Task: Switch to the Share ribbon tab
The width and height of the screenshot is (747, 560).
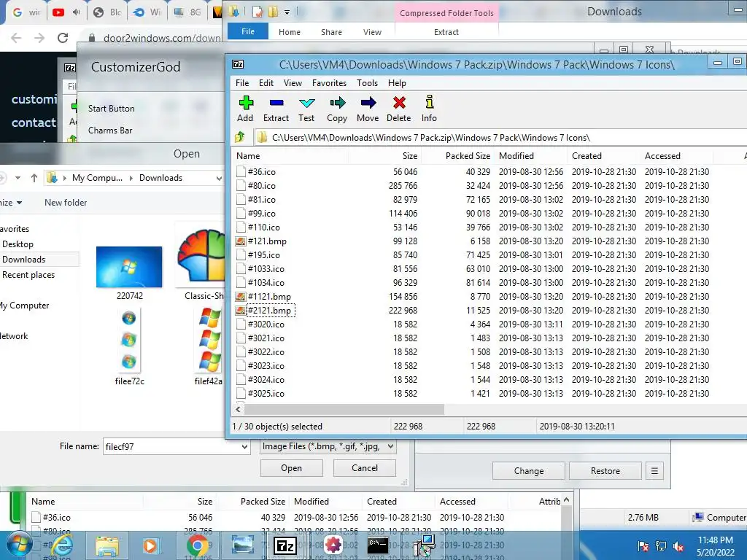Action: [x=332, y=32]
